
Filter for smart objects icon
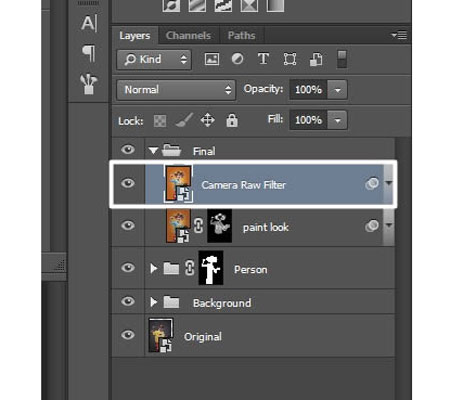coord(316,59)
